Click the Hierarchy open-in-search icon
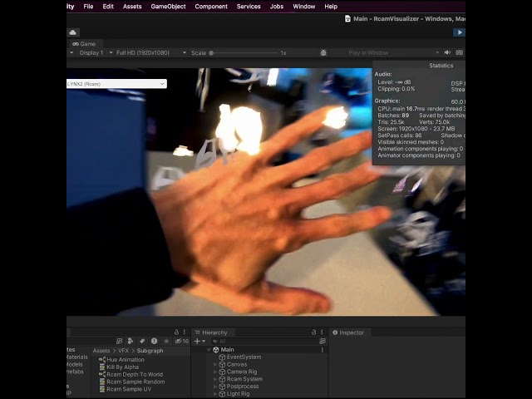The image size is (532, 399). (x=323, y=341)
